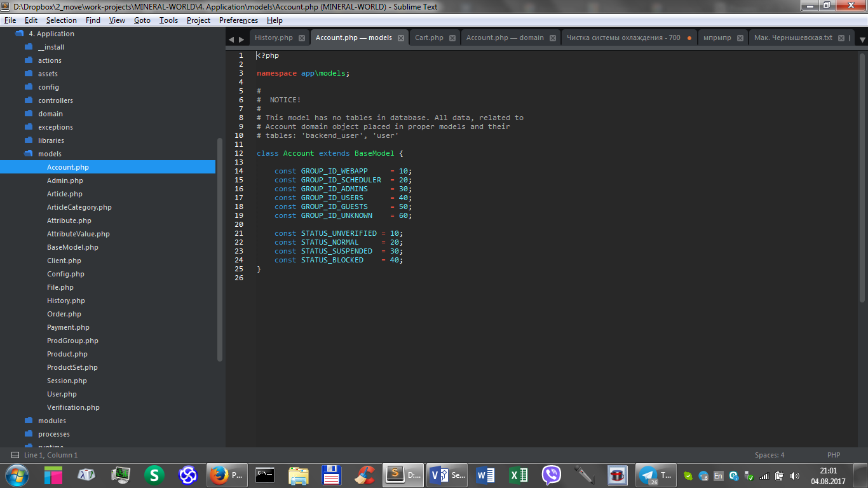Collapse the '4. Application' folder icon
Viewport: 868px width, 488px height.
click(x=19, y=34)
